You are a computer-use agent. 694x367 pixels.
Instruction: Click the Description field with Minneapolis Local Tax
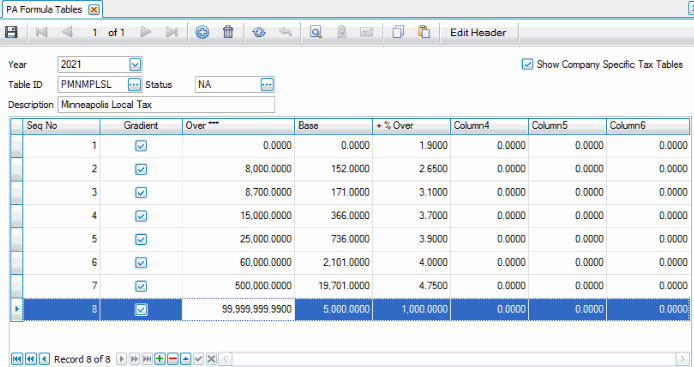(x=166, y=104)
